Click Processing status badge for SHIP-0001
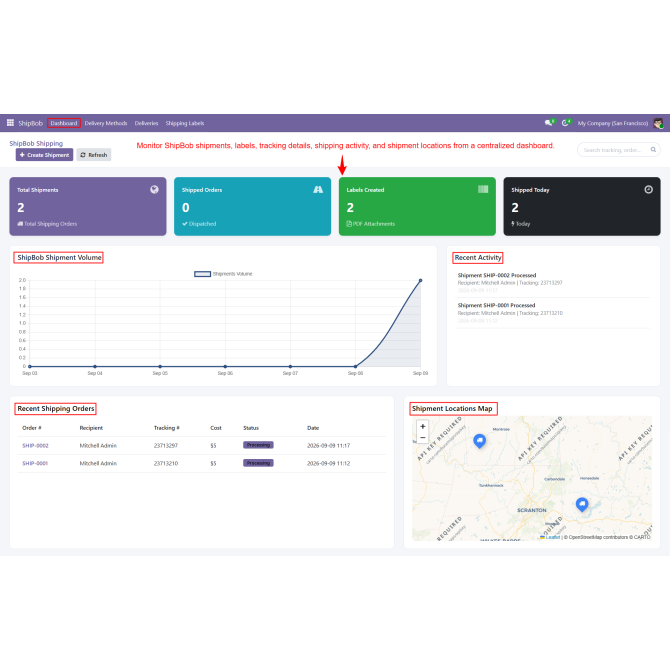Screen dimensions: 670x670 pos(258,463)
